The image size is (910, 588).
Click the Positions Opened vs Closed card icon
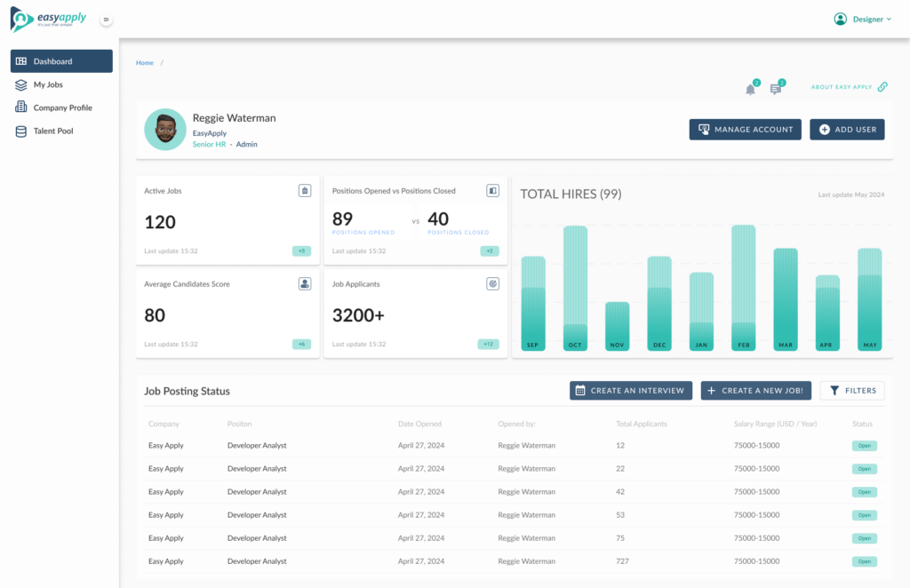(492, 190)
